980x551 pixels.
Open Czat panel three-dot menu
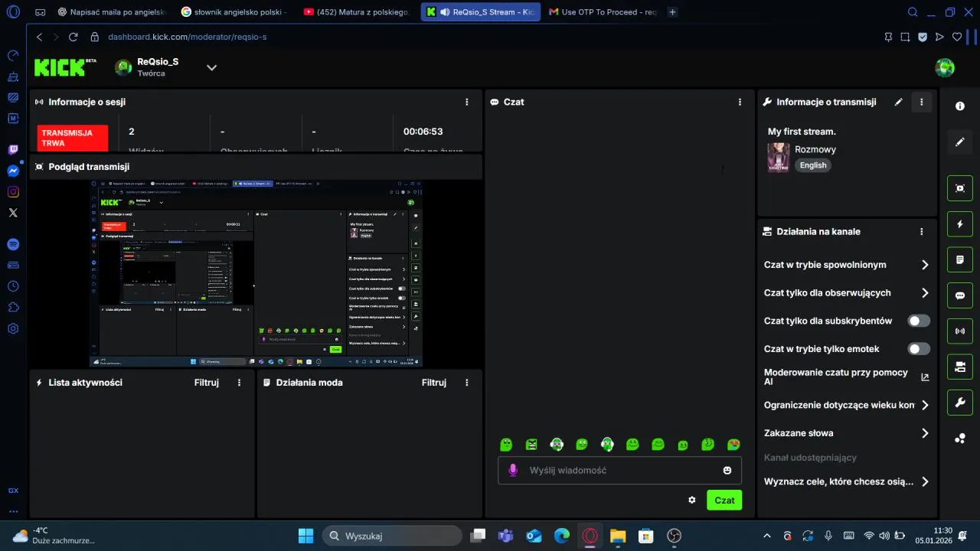point(740,102)
